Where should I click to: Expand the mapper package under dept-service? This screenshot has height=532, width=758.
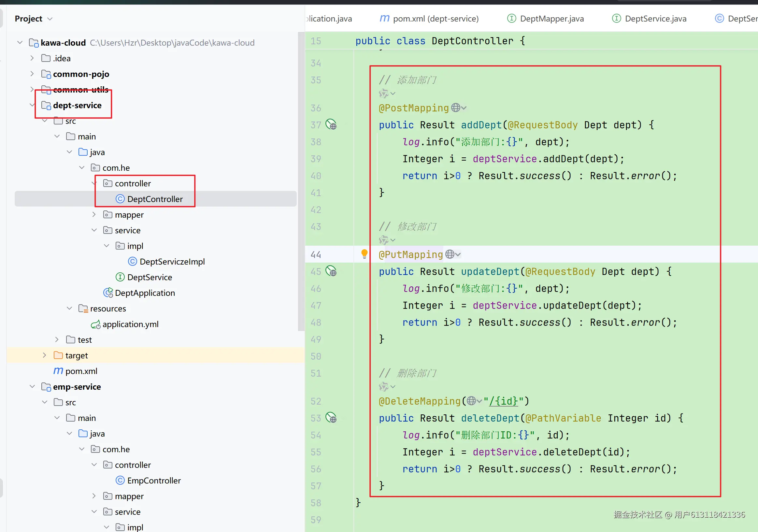point(94,215)
